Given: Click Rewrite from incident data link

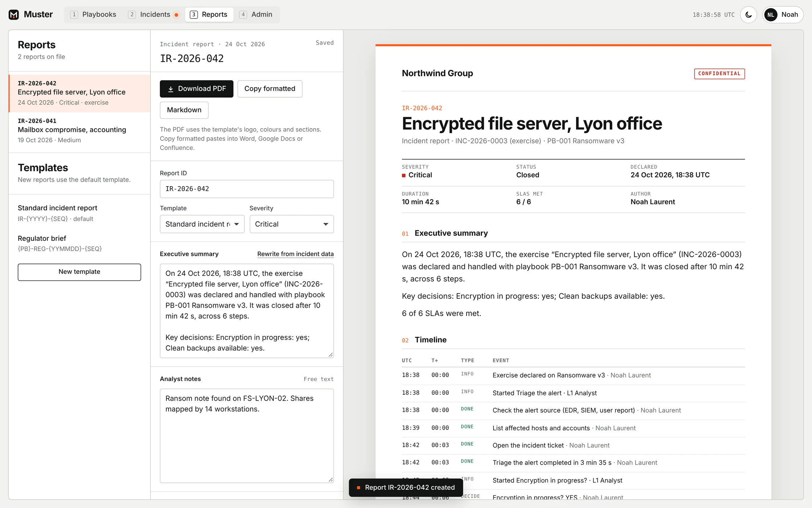Looking at the screenshot, I should [295, 254].
